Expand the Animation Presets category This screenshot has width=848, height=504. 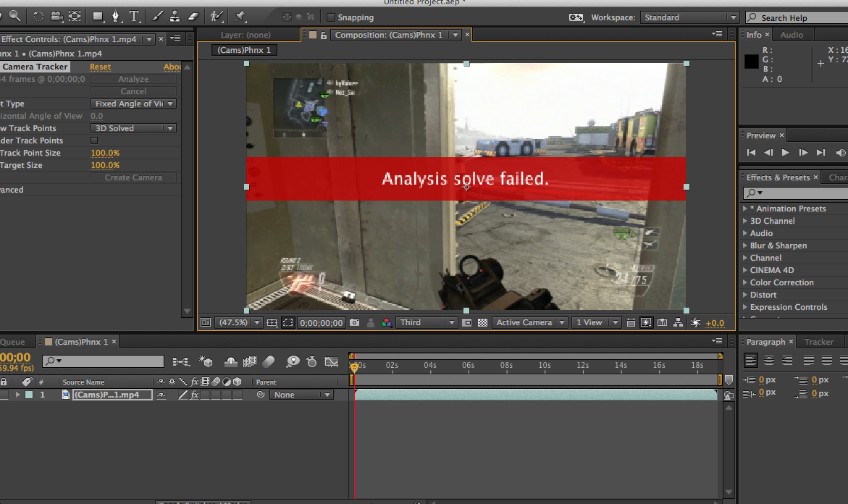(744, 209)
